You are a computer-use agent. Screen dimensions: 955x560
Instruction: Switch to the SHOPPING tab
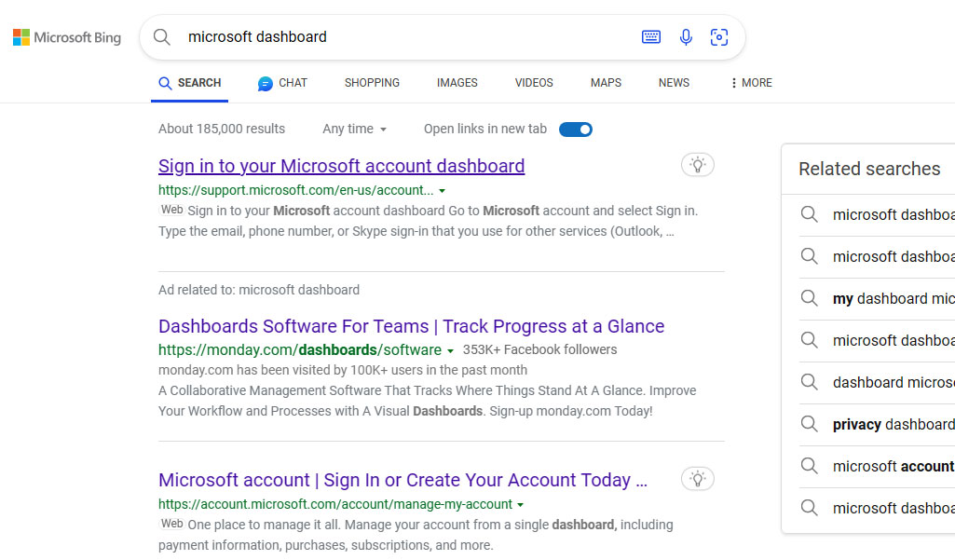[372, 83]
